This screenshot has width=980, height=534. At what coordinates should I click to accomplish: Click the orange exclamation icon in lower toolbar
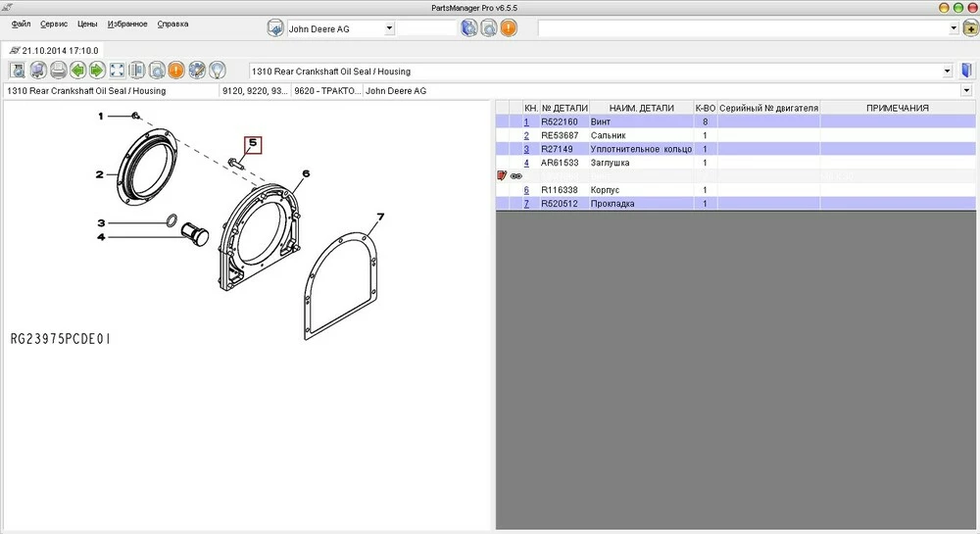(175, 71)
